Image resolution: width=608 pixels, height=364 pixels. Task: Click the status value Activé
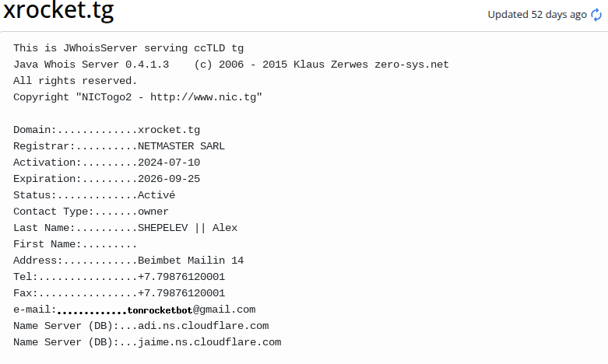pyautogui.click(x=156, y=194)
